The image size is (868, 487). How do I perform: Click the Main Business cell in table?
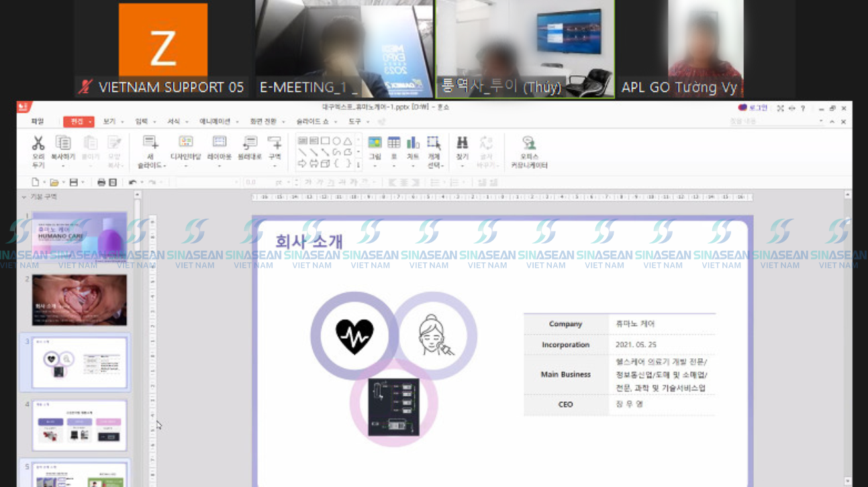(x=565, y=374)
